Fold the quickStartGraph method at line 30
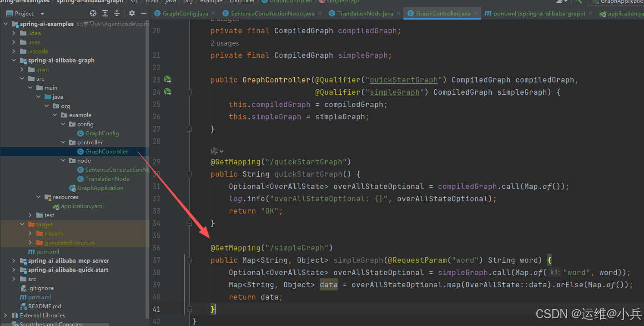This screenshot has height=326, width=644. (x=190, y=174)
